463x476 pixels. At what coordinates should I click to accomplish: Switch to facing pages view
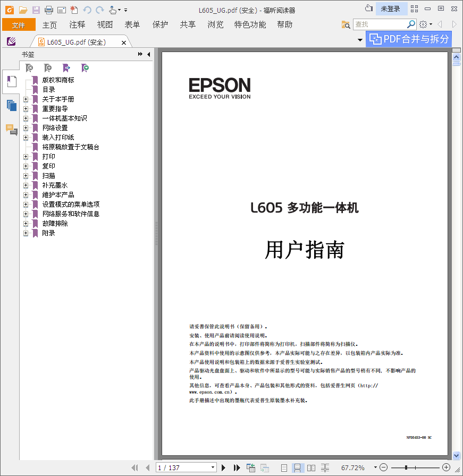pyautogui.click(x=311, y=468)
